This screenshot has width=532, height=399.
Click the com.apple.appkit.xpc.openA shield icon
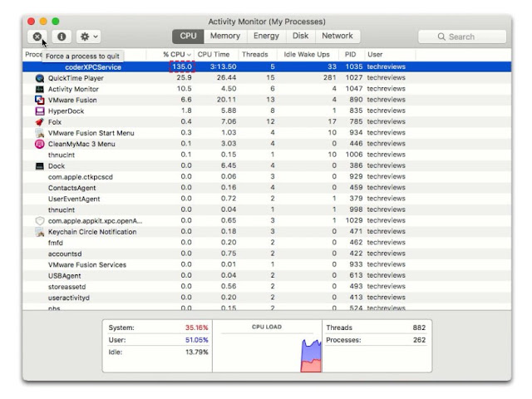tap(40, 221)
